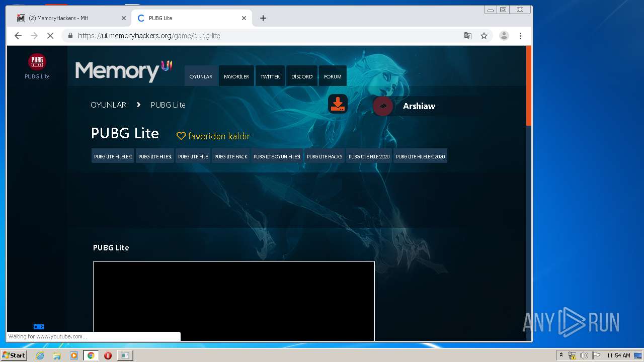This screenshot has height=362, width=644.
Task: Click show desktop button at taskbar edge
Action: [638, 355]
